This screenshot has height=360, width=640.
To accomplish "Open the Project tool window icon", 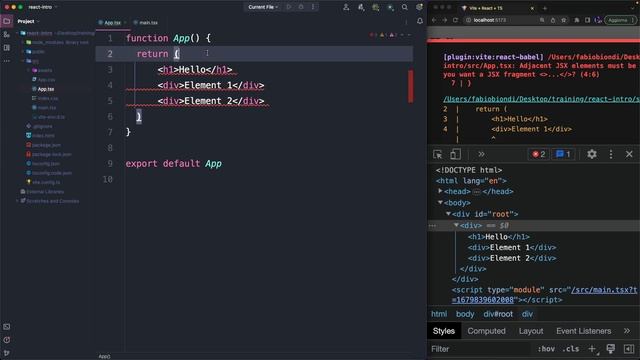I will pyautogui.click(x=7, y=21).
